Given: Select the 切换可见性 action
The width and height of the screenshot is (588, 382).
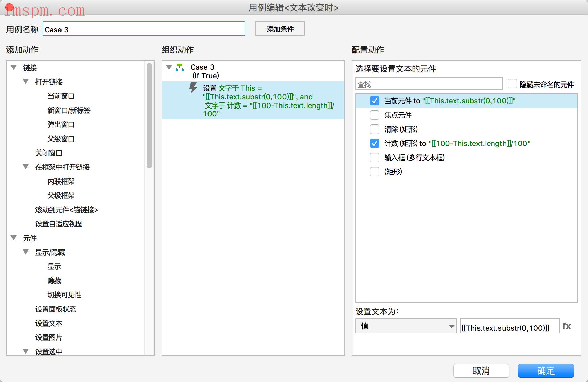Looking at the screenshot, I should pyautogui.click(x=64, y=295).
